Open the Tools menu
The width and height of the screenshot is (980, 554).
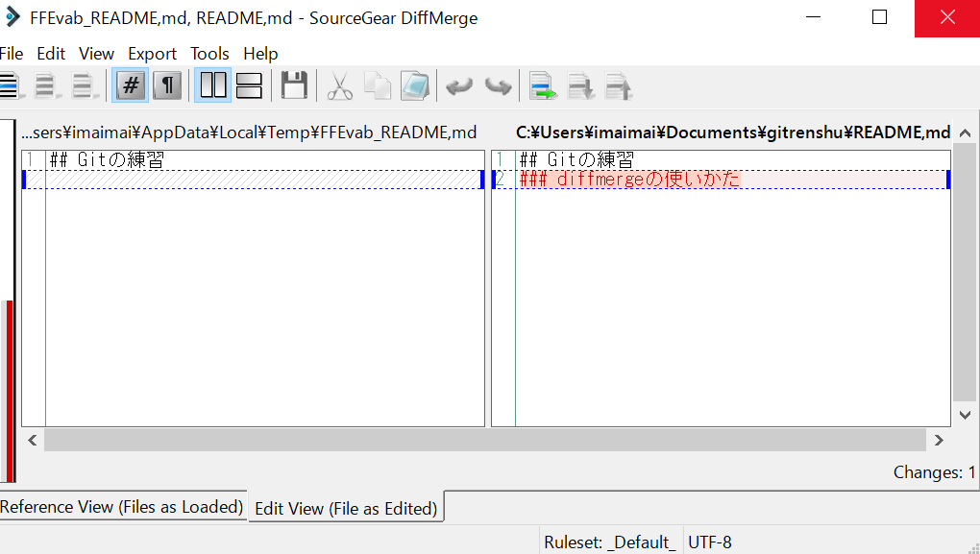209,54
